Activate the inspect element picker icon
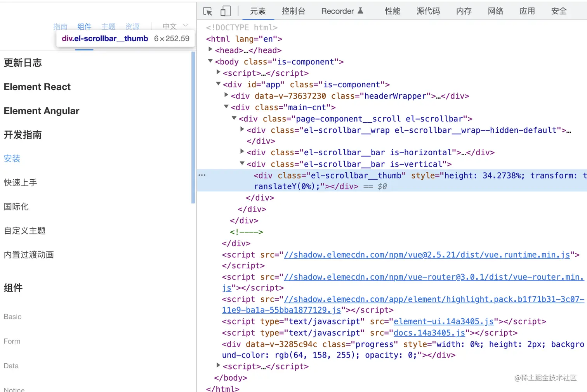Viewport: 587px width, 392px height. point(208,11)
